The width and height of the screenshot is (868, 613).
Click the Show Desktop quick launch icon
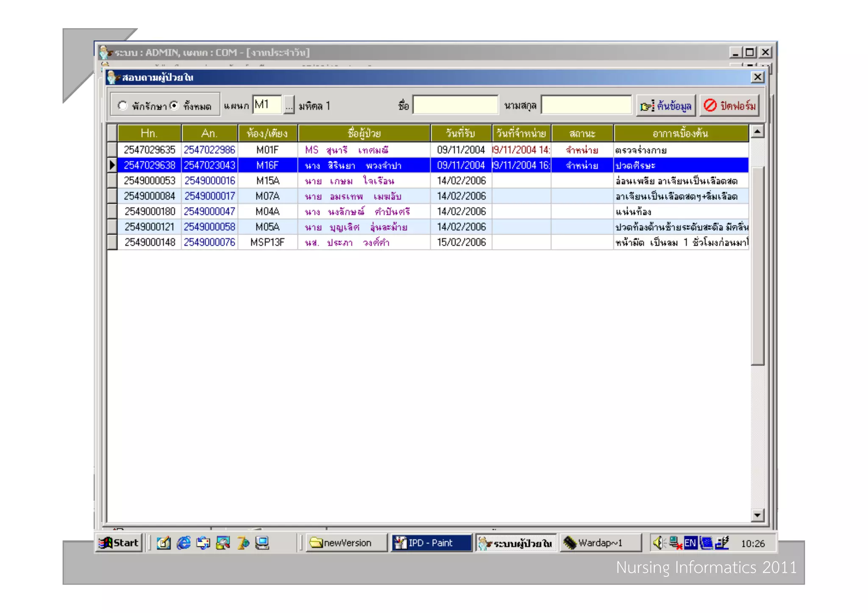[x=164, y=543]
